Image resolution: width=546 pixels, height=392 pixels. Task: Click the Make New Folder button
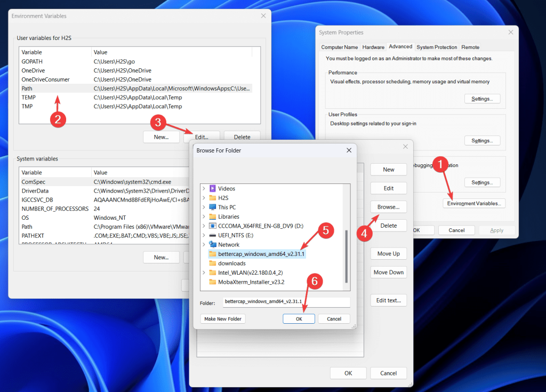(222, 318)
